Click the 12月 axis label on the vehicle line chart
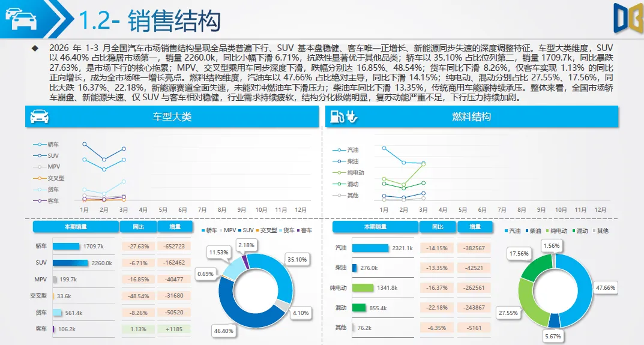The width and height of the screenshot is (644, 345). click(x=301, y=210)
